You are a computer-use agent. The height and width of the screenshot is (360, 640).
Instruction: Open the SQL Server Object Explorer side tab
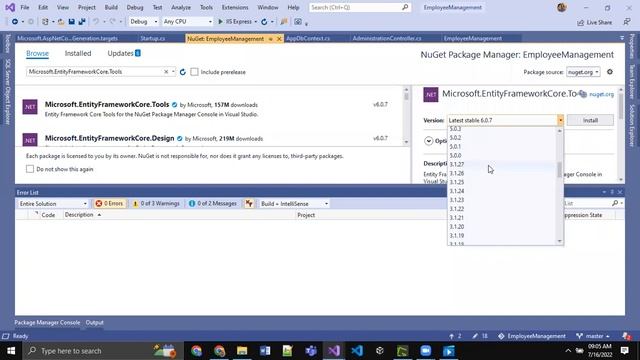click(x=7, y=92)
